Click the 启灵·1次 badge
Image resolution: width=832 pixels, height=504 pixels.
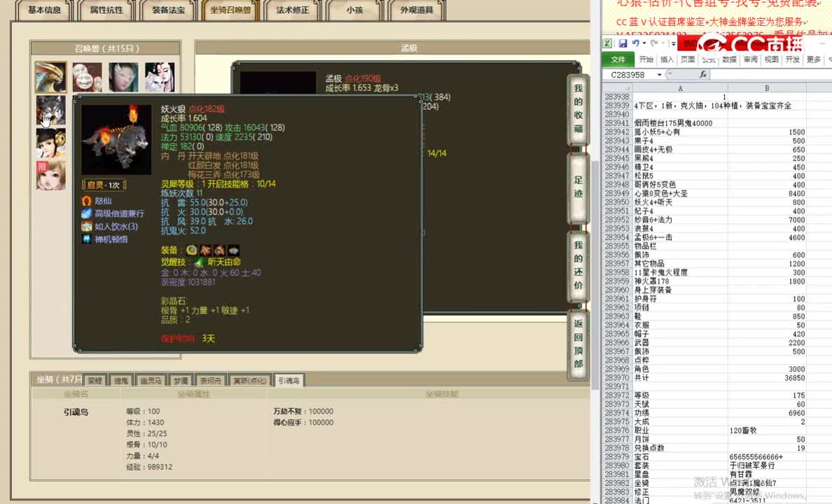(x=104, y=185)
